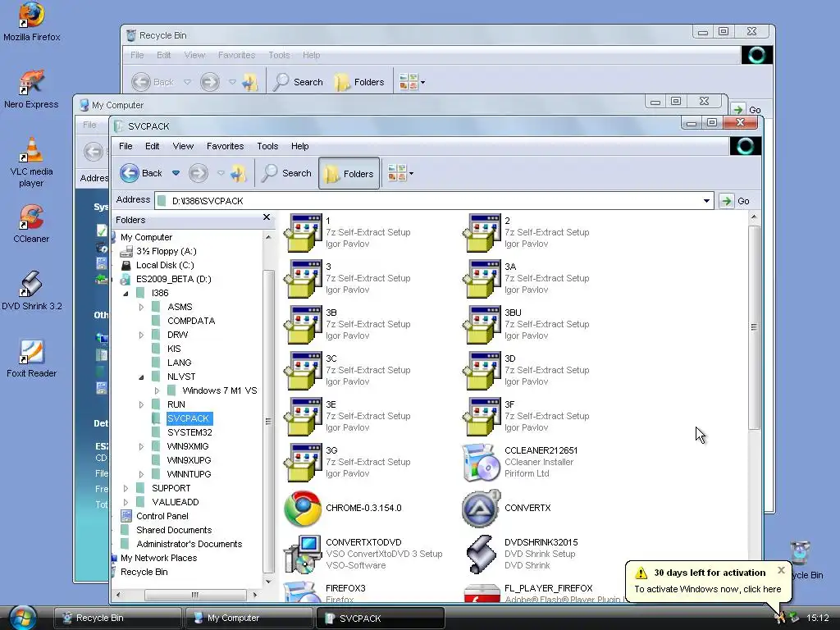The width and height of the screenshot is (840, 630).
Task: Switch to My Computer taskbar button
Action: coord(249,618)
